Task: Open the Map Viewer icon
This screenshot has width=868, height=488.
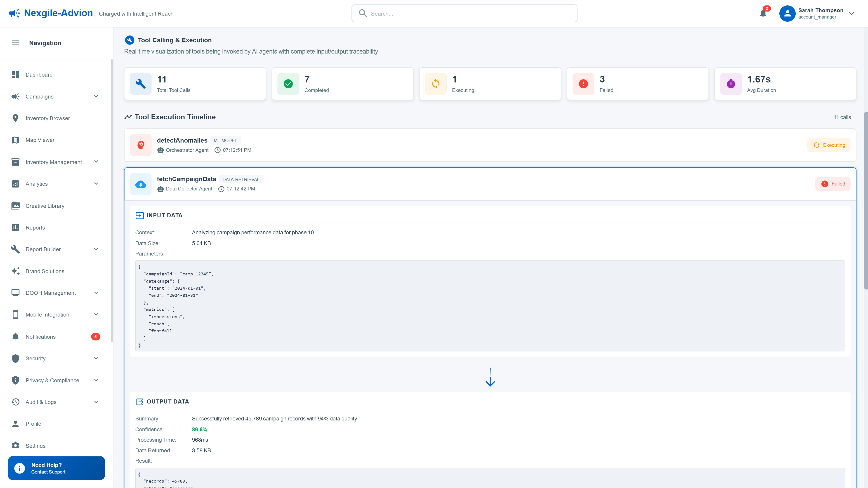Action: click(16, 140)
